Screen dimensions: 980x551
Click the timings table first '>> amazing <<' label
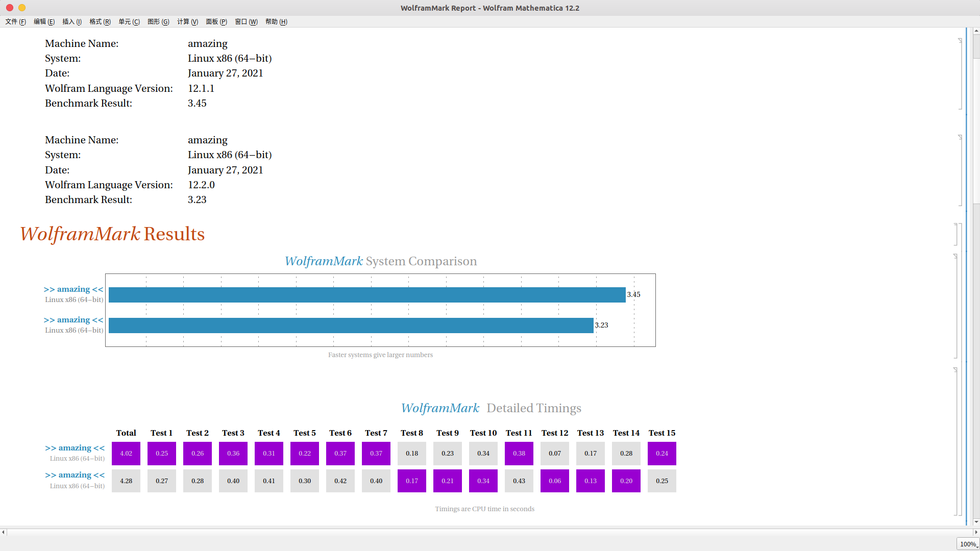pos(75,448)
